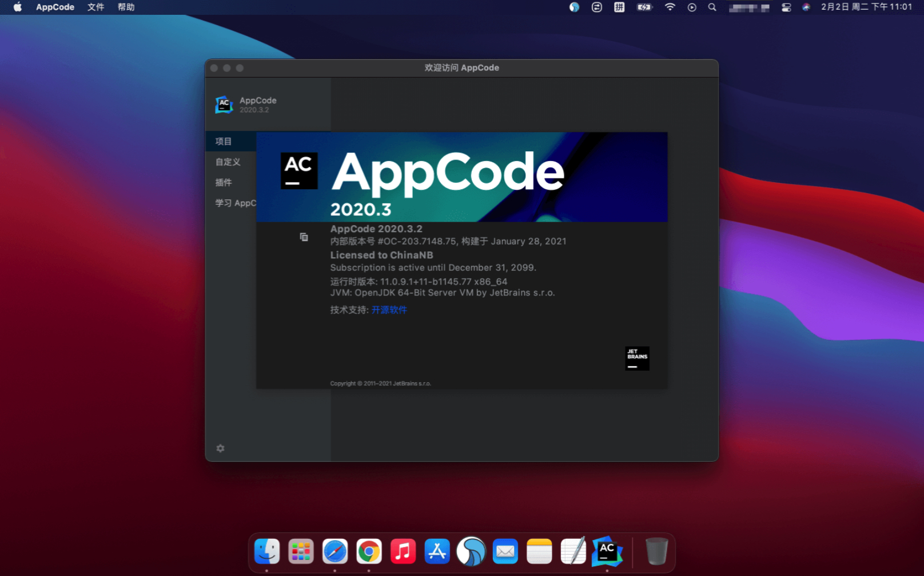This screenshot has width=924, height=576.
Task: Activate Siri from the menu bar
Action: (806, 7)
